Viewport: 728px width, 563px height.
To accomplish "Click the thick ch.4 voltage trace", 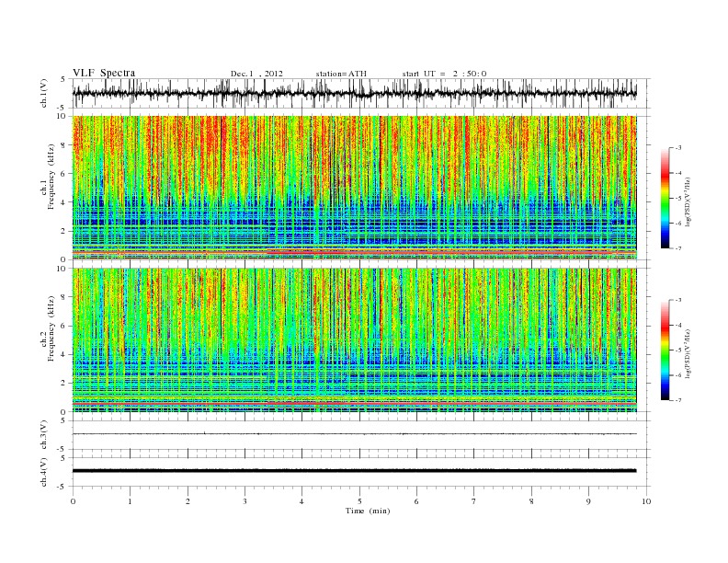I will 354,471.
